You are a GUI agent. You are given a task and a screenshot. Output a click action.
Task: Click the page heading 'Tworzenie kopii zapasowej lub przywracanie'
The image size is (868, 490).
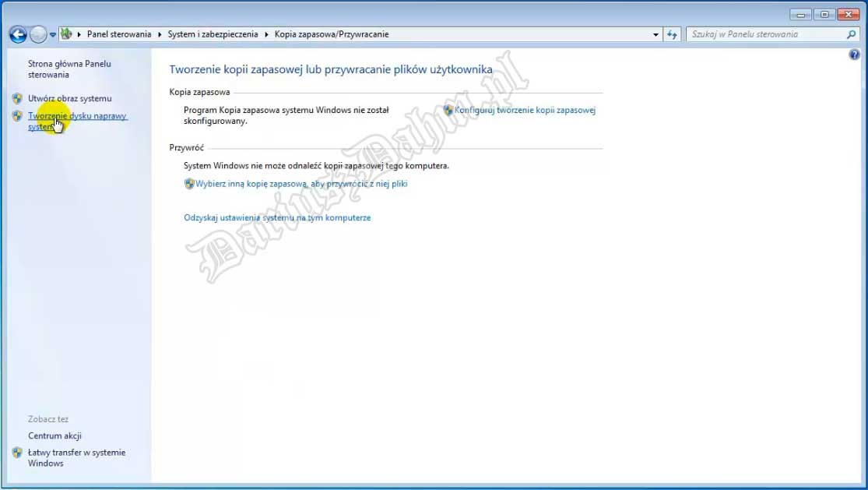pyautogui.click(x=331, y=70)
